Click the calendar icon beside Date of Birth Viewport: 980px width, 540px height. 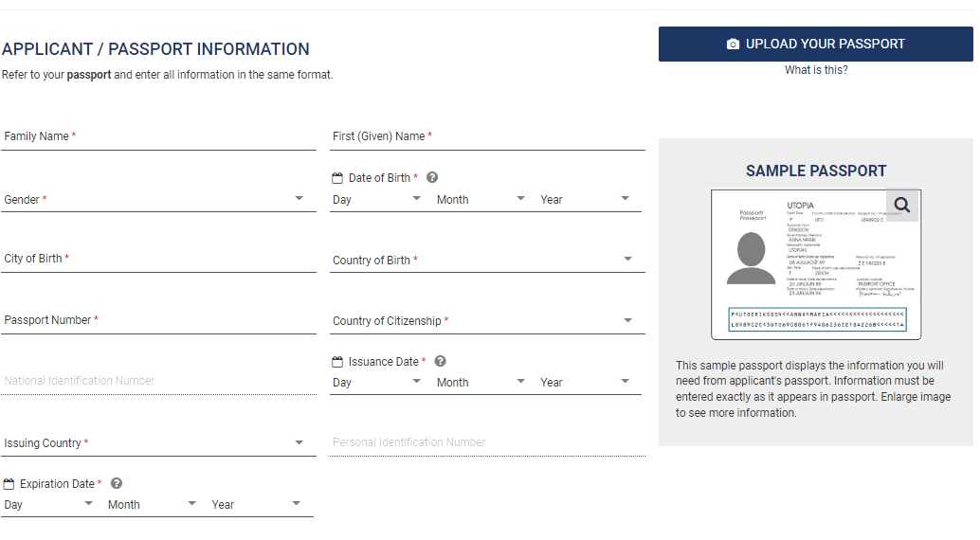pyautogui.click(x=336, y=178)
